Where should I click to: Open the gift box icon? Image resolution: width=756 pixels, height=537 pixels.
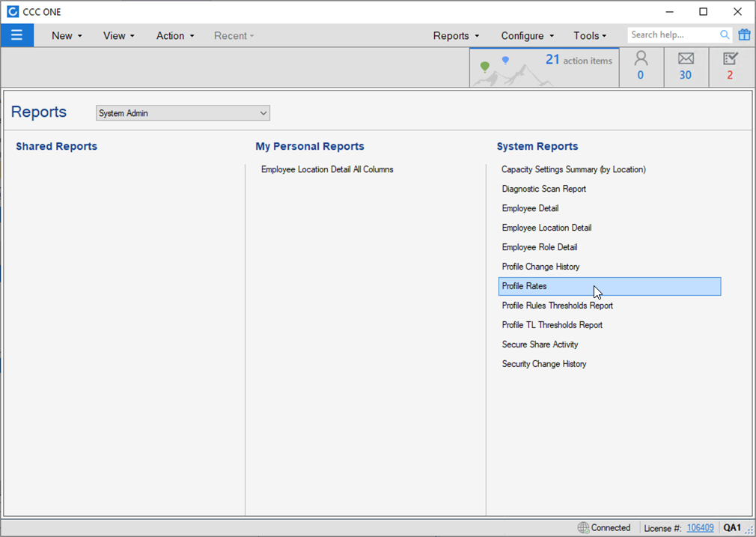[x=745, y=34]
